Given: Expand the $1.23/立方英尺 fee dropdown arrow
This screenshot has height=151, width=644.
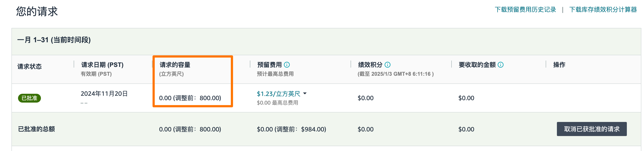Looking at the screenshot, I should pos(305,94).
